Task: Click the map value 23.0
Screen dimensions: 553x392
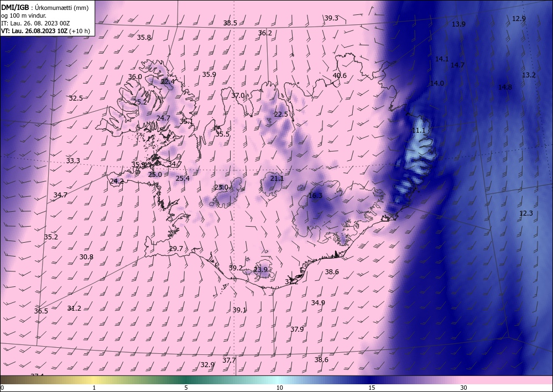Action: (221, 187)
